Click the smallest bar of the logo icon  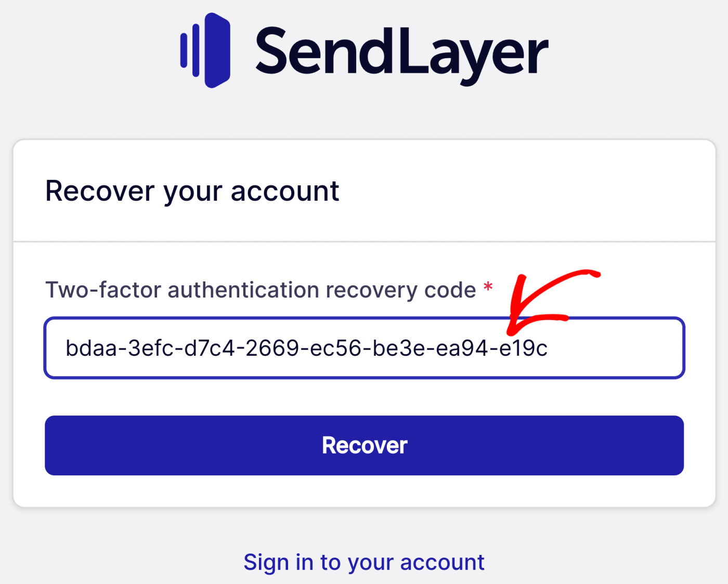click(x=183, y=49)
